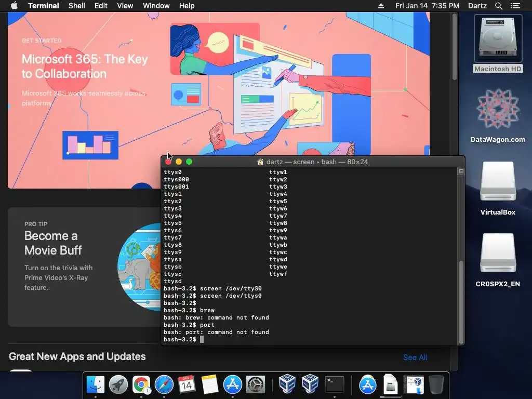Open the Trash in the Dock

click(436, 384)
